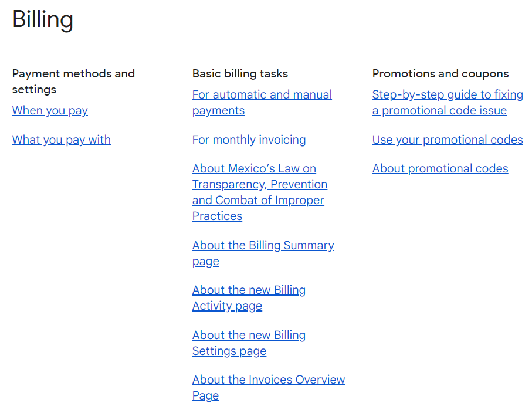532x413 pixels.
Task: Click 'Use your promotional codes'
Action: [x=448, y=140]
